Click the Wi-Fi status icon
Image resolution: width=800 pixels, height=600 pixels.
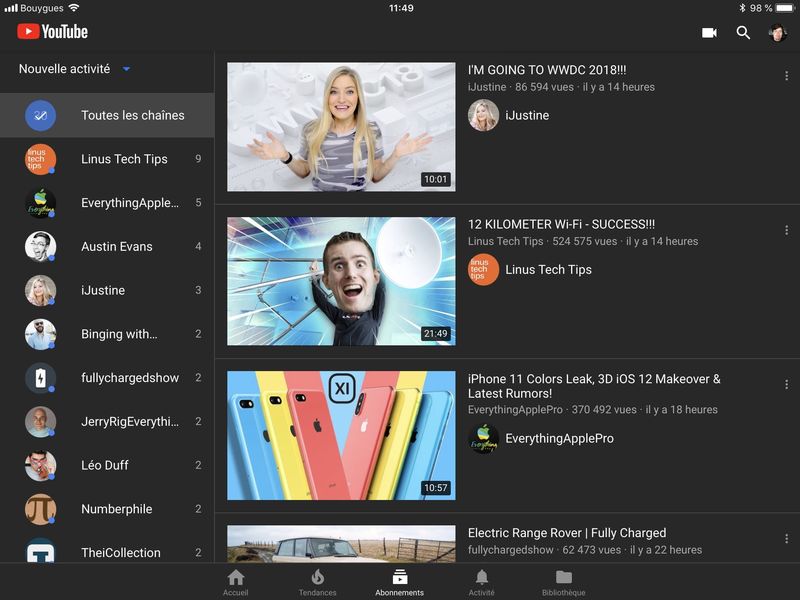pos(74,8)
